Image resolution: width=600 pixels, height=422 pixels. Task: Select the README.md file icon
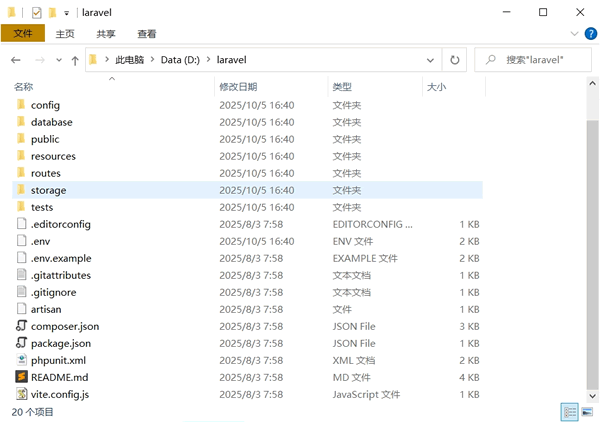(21, 377)
